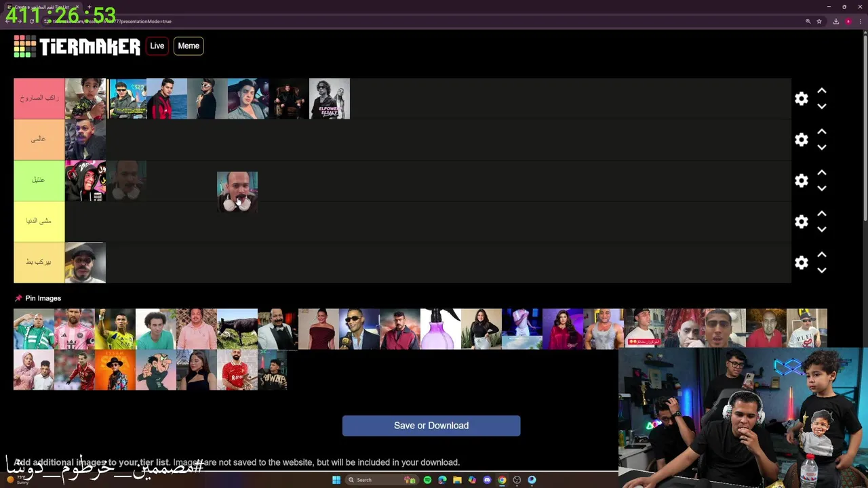Image resolution: width=868 pixels, height=488 pixels.
Task: Open the Chrome profile avatar
Action: click(848, 21)
